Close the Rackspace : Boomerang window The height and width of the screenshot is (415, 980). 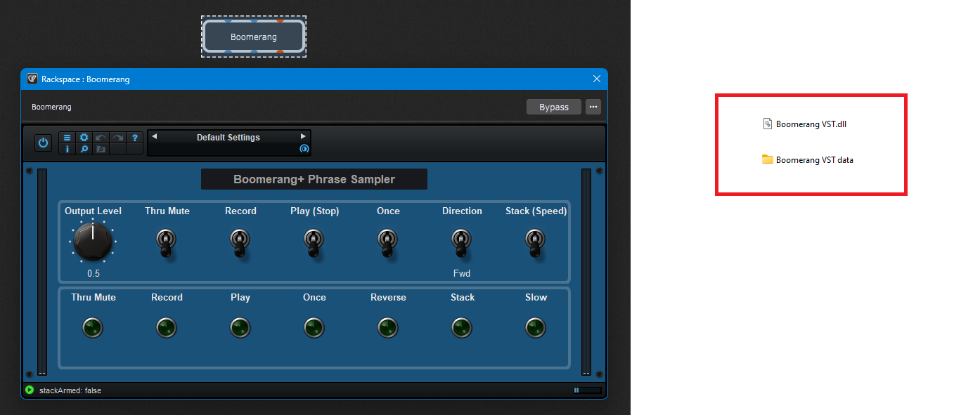(597, 79)
